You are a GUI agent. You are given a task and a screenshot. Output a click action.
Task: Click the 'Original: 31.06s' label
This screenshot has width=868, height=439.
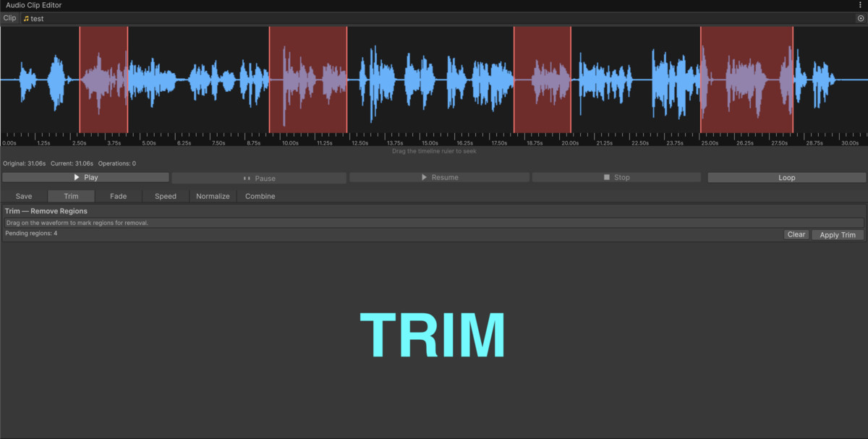[x=25, y=163]
